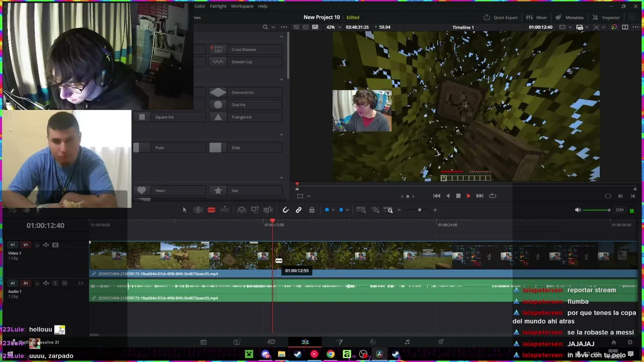Image resolution: width=644 pixels, height=362 pixels.
Task: Toggle Position Lock padlock in toolbar
Action: pyautogui.click(x=312, y=210)
